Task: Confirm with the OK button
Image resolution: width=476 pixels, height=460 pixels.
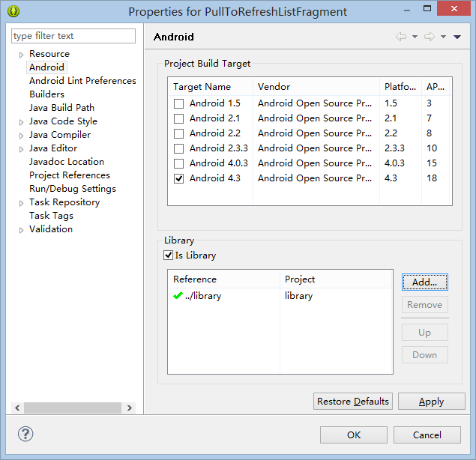Action: (354, 435)
